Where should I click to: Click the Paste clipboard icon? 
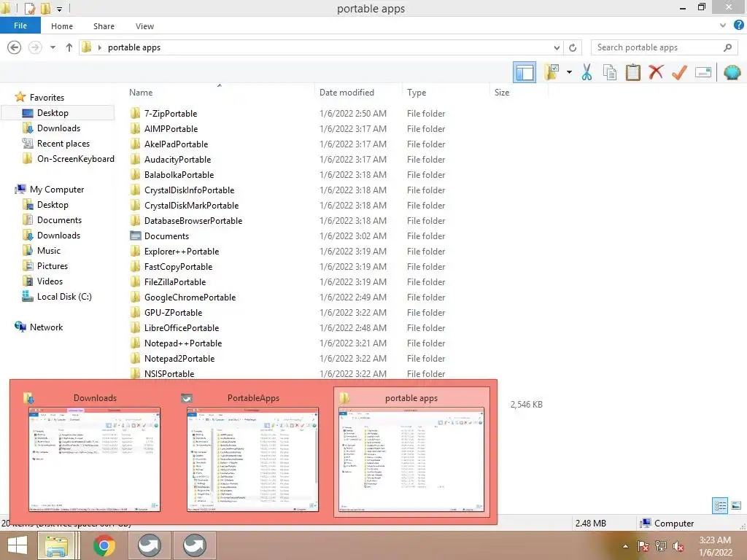(632, 72)
